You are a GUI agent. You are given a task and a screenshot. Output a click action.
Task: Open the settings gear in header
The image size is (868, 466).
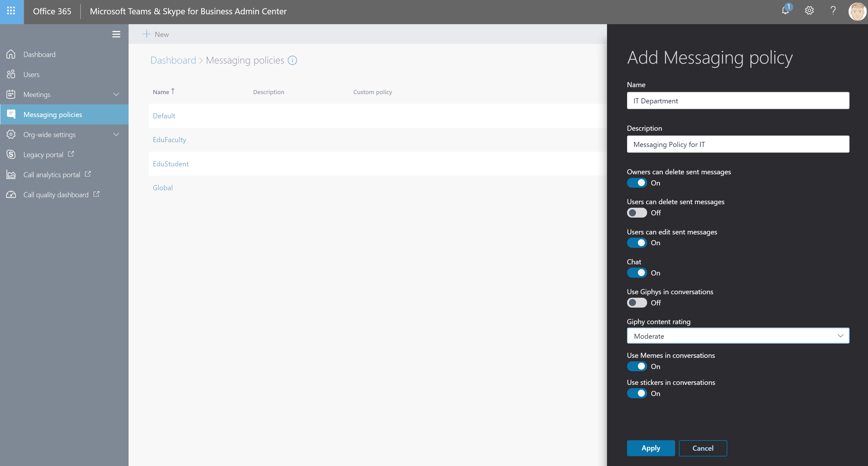809,11
